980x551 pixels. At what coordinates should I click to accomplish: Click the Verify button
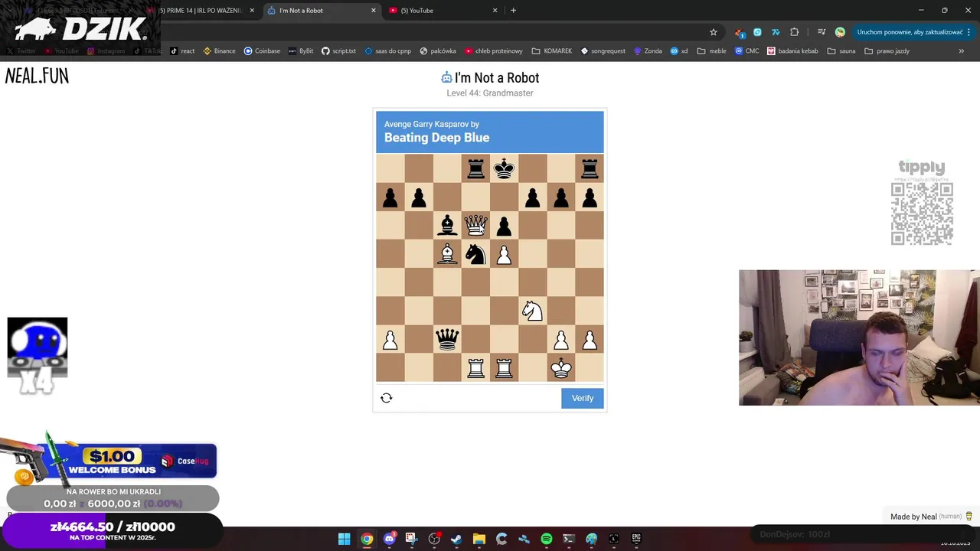pyautogui.click(x=582, y=398)
